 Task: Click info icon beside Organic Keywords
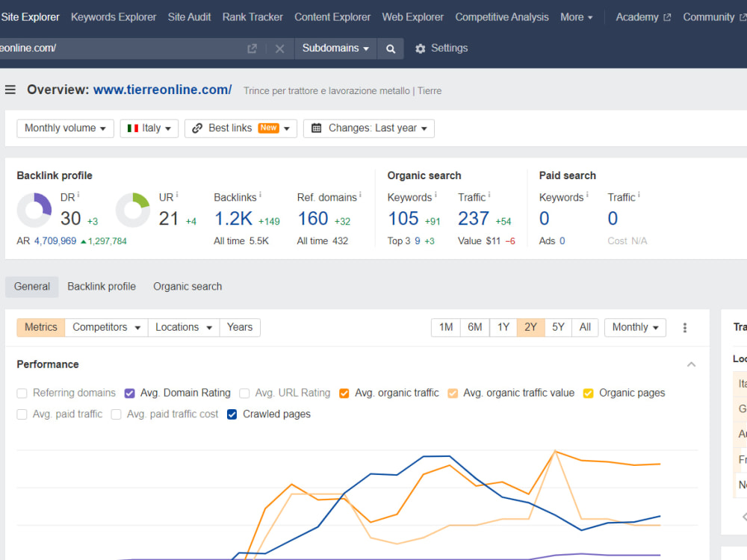click(x=436, y=195)
